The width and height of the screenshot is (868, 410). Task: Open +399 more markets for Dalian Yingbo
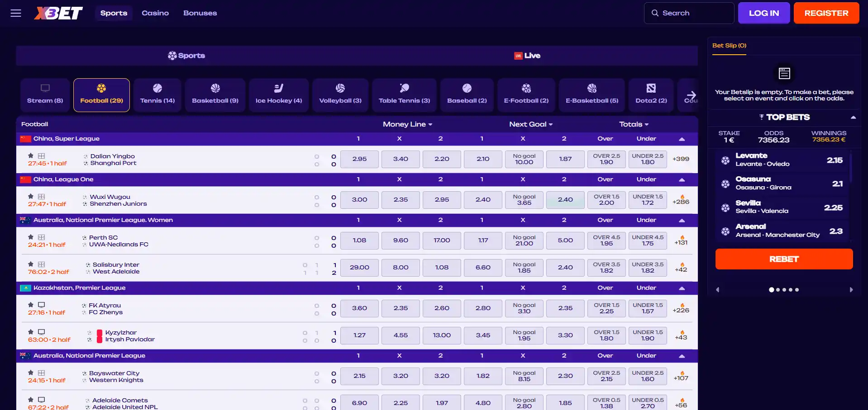(681, 159)
